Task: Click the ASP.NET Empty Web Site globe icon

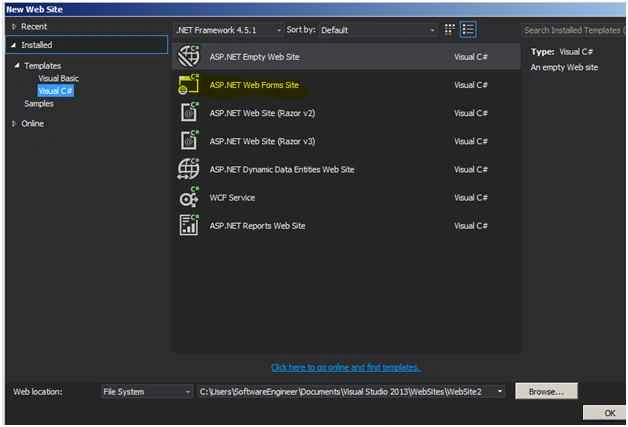Action: [188, 56]
